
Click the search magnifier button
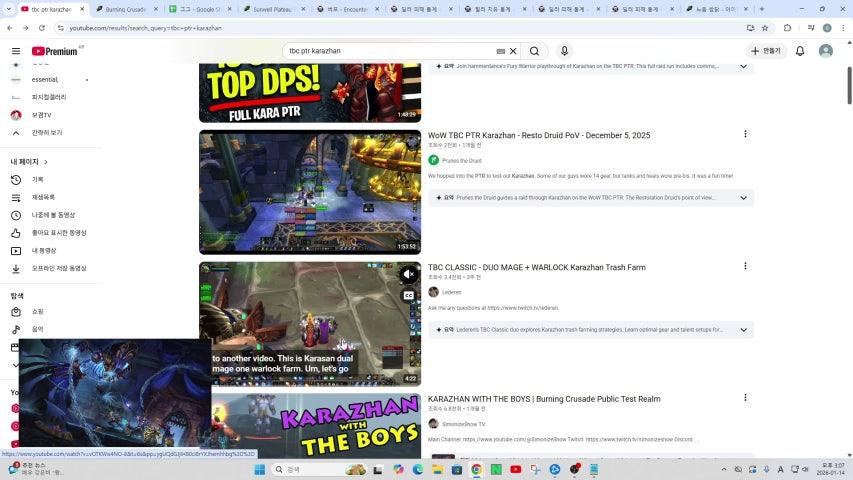(534, 51)
